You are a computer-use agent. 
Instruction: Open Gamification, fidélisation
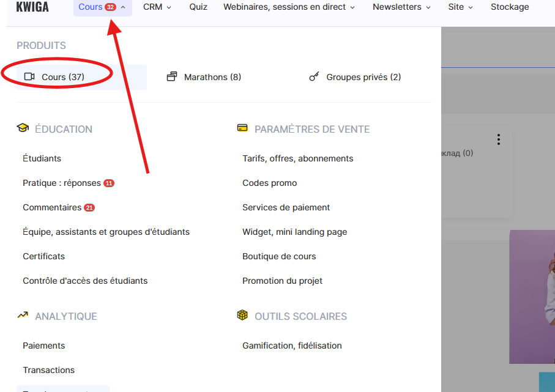pos(292,346)
